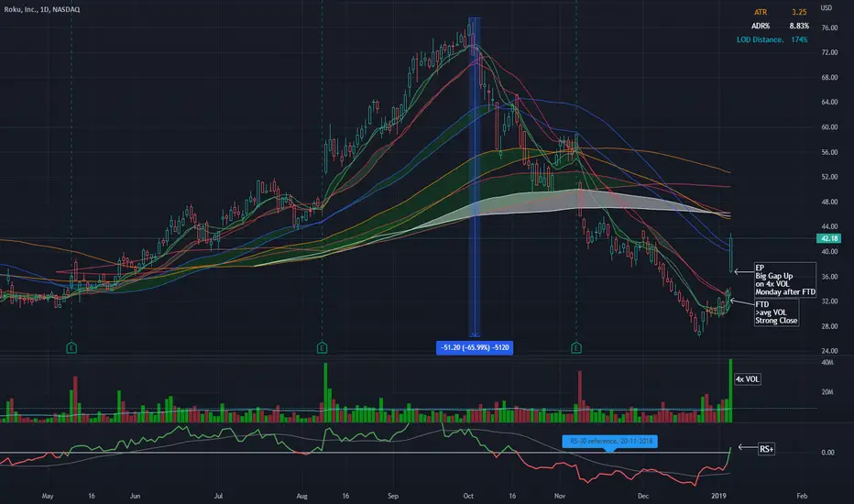Click the tallest green volume bar
Viewport: 854px width, 504px height.
730,390
